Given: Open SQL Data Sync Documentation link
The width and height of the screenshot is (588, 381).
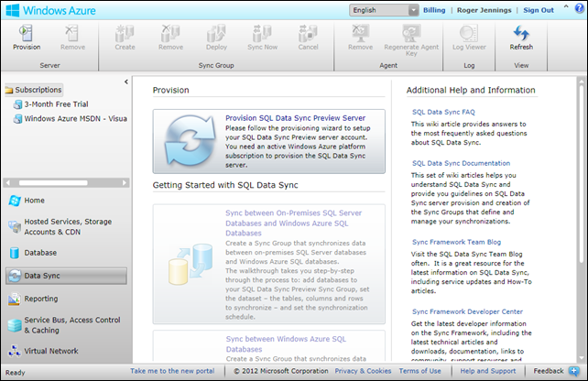Looking at the screenshot, I should click(x=461, y=163).
